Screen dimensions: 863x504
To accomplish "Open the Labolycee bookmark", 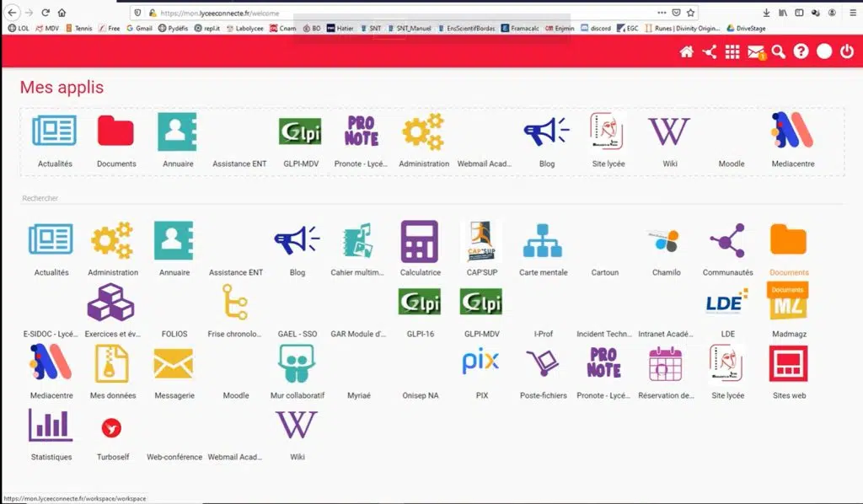I will [x=245, y=28].
